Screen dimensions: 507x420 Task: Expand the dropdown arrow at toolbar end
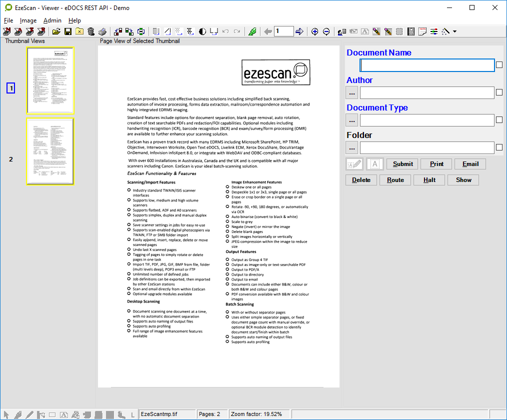coord(454,31)
